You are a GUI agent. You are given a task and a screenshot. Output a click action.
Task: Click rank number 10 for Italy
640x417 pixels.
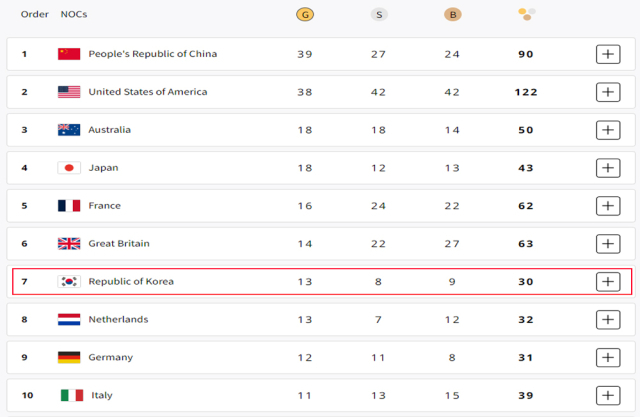point(27,395)
